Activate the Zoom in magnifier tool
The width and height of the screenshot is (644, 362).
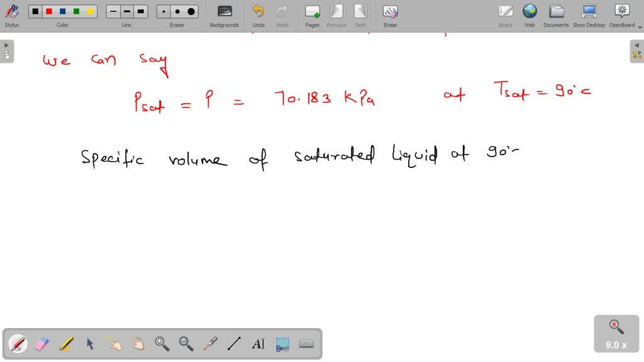[162, 343]
